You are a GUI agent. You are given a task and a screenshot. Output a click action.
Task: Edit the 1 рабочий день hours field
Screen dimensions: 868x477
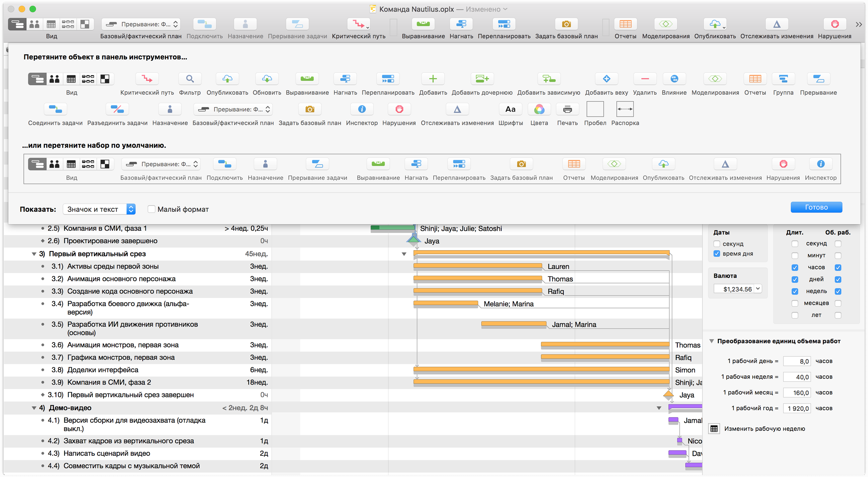click(x=797, y=361)
